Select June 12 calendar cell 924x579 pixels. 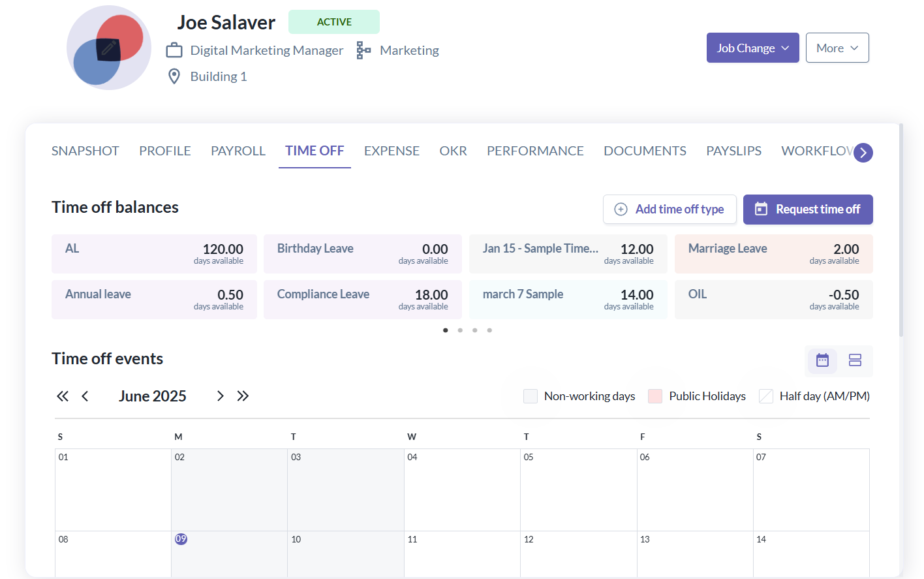[579, 554]
